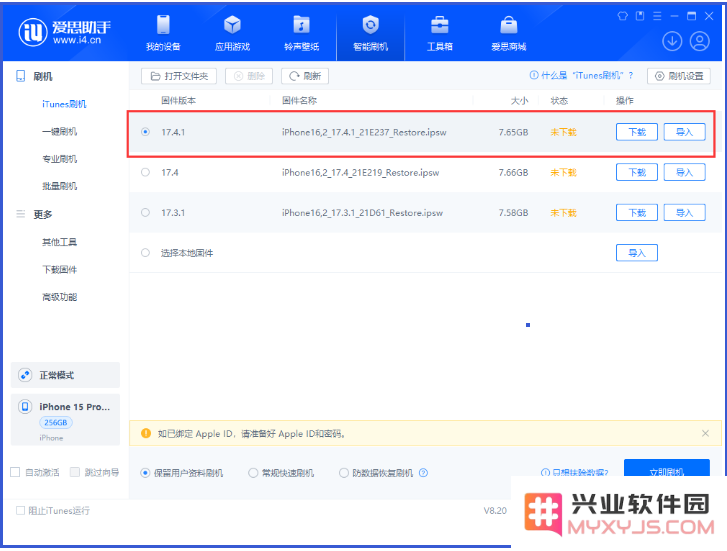Open the user account profile icon

click(700, 41)
